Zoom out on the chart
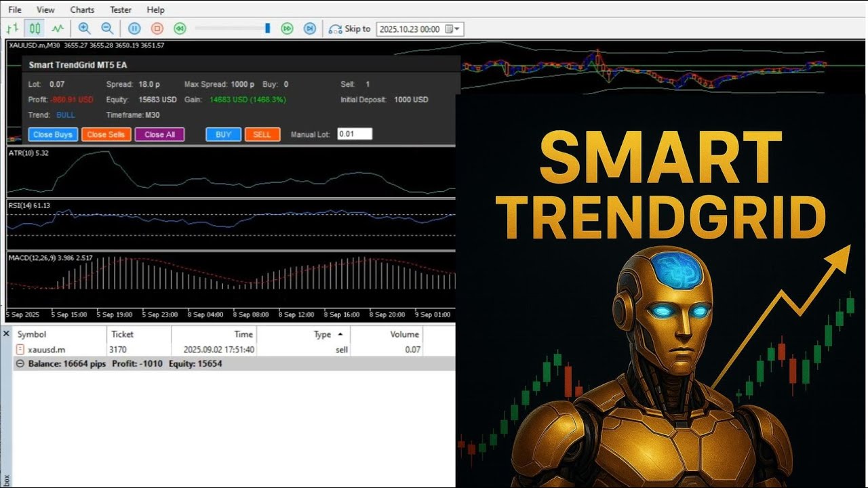868x488 pixels. (107, 28)
